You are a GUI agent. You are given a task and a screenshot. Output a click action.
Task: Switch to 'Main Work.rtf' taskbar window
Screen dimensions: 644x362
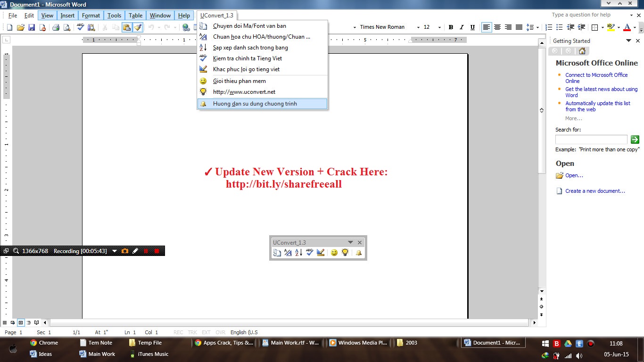pyautogui.click(x=291, y=343)
